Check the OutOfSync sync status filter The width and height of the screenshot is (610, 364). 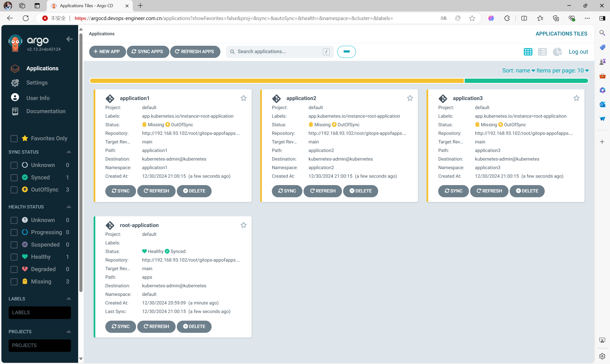click(x=14, y=190)
